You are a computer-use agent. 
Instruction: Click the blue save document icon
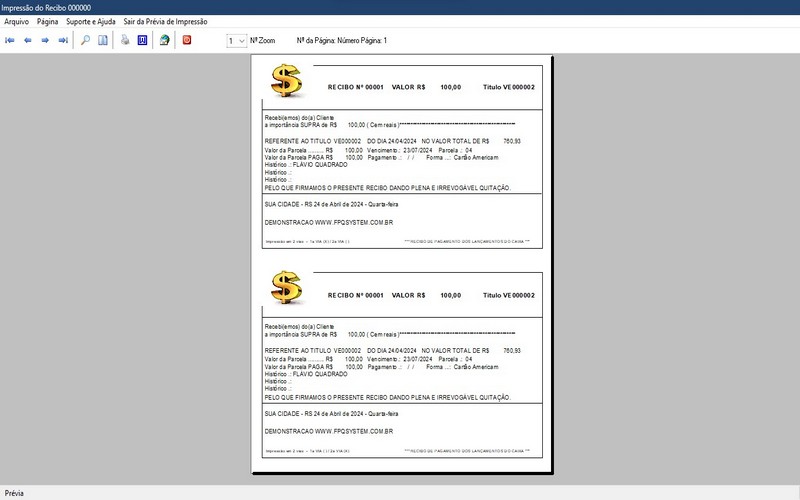click(142, 41)
